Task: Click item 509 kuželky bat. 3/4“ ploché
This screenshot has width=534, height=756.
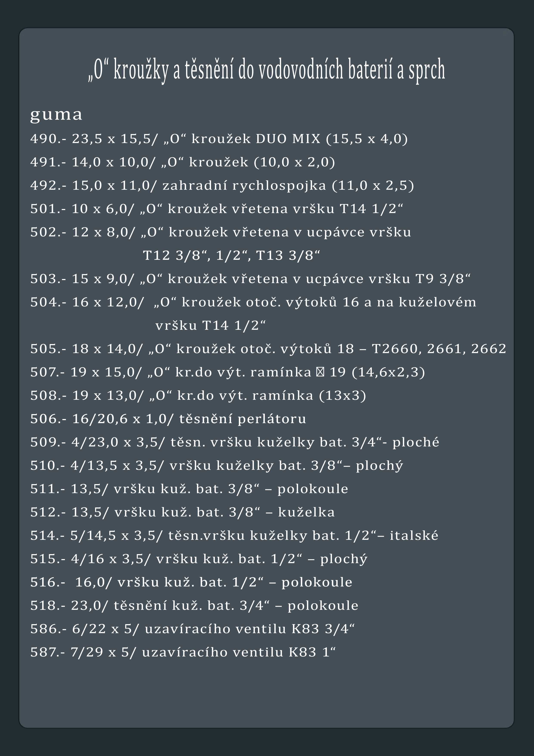Action: (234, 442)
